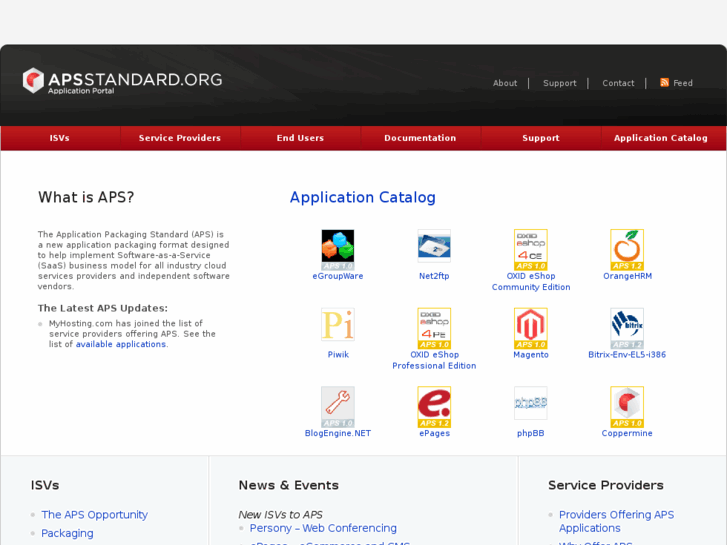Open the eGroupWare text link
The height and width of the screenshot is (545, 727).
338,276
